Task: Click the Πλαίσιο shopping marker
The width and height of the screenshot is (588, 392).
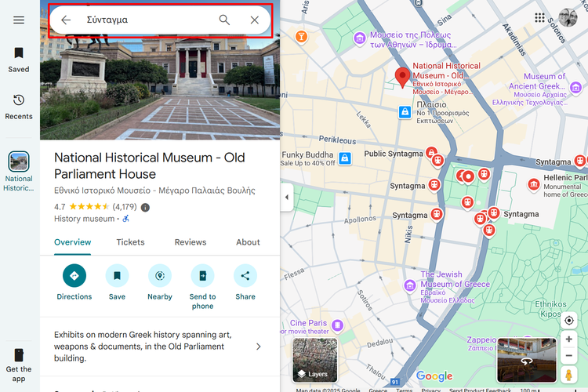Action: pyautogui.click(x=405, y=112)
